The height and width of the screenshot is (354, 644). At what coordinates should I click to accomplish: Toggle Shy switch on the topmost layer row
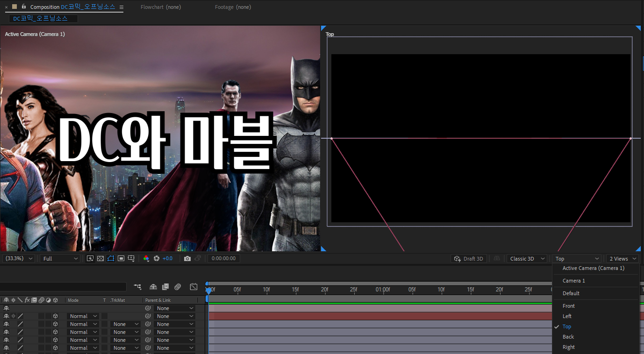tap(6, 308)
